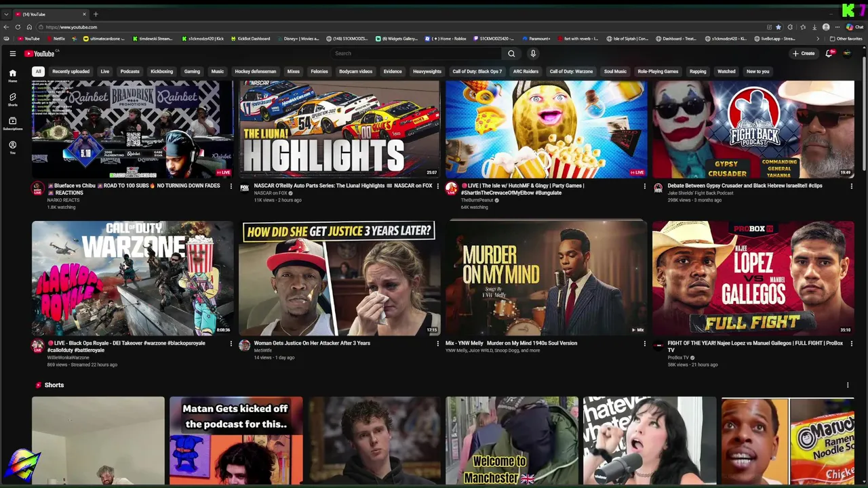Go to Home in the sidebar

point(12,75)
